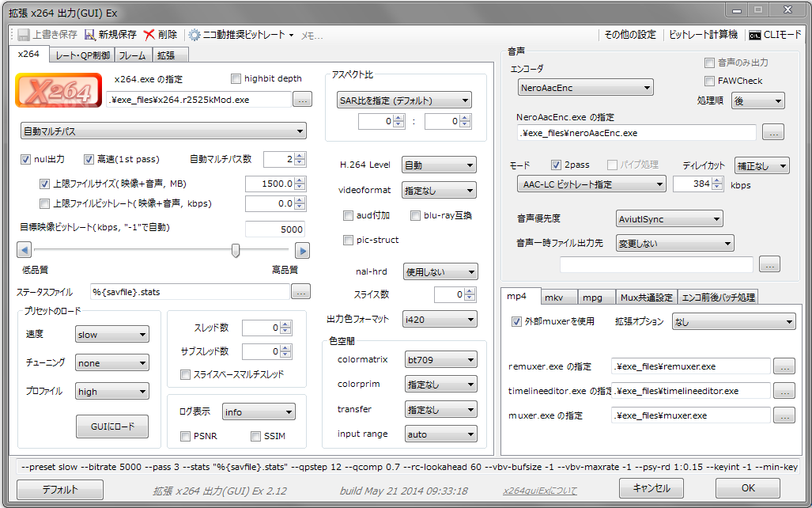Click the X264 logo image
Image resolution: width=812 pixels, height=508 pixels.
tap(59, 90)
